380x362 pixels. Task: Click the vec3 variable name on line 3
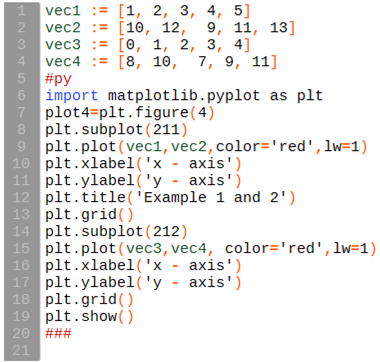point(63,45)
